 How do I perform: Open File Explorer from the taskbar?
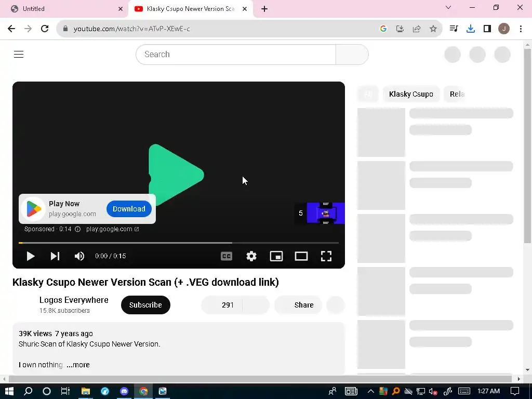[x=85, y=391]
